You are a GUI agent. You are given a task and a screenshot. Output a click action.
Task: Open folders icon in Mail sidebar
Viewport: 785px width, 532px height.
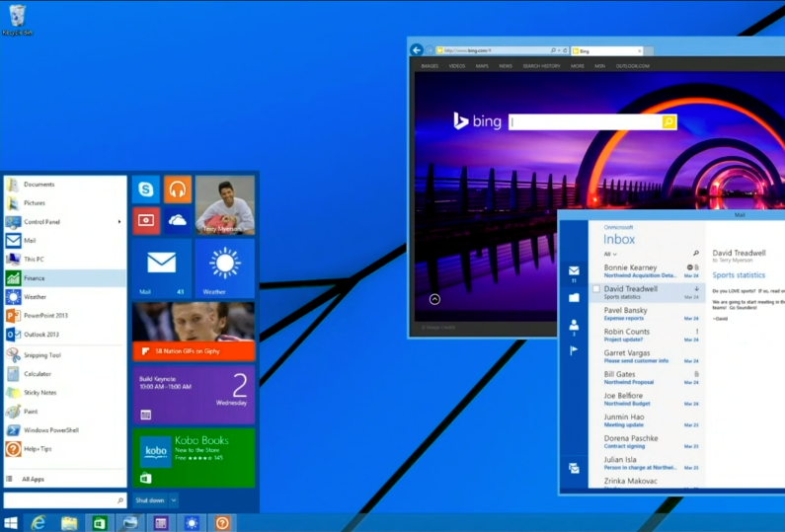coord(575,298)
